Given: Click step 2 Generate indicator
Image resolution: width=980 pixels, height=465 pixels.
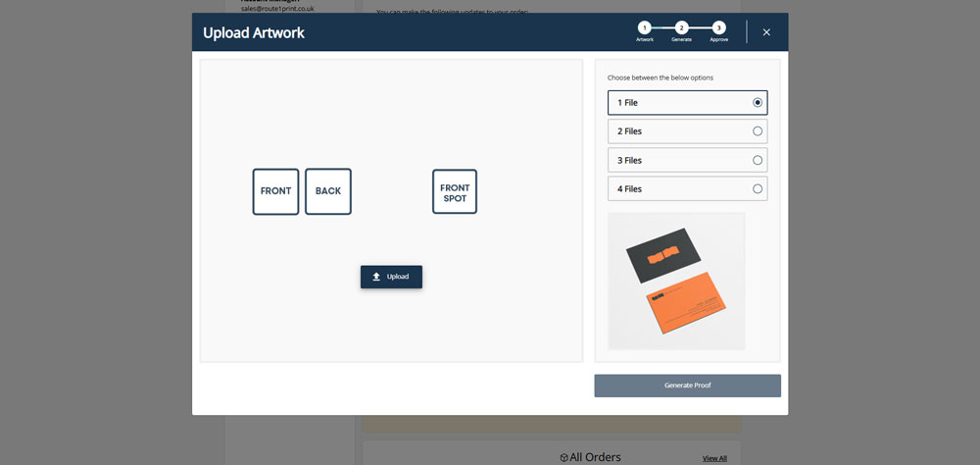Looking at the screenshot, I should (x=681, y=27).
